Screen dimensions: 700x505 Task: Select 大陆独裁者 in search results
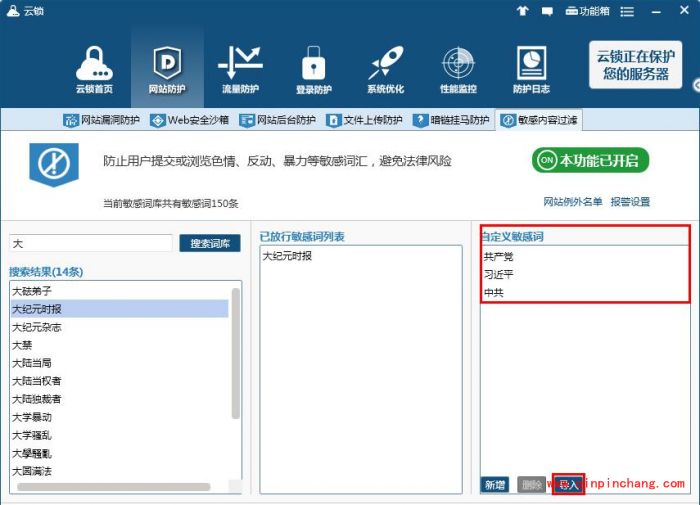point(119,399)
